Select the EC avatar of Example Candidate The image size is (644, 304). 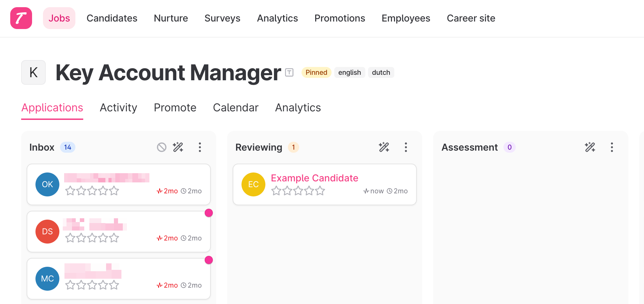253,184
